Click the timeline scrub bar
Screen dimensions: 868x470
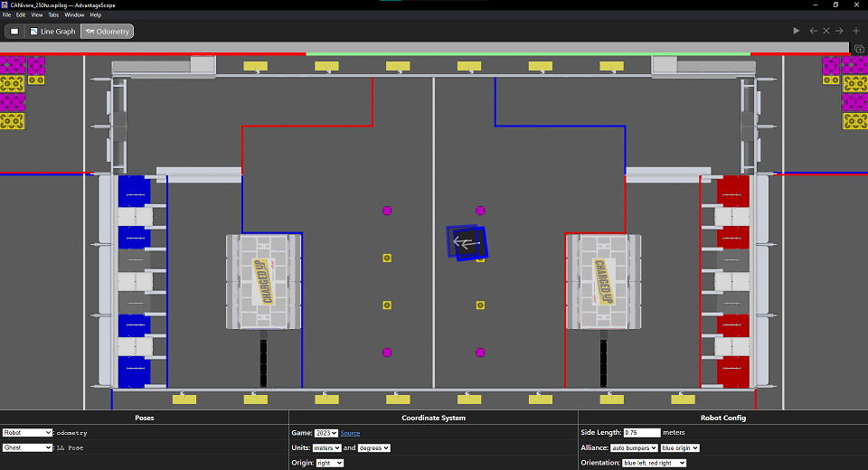424,48
